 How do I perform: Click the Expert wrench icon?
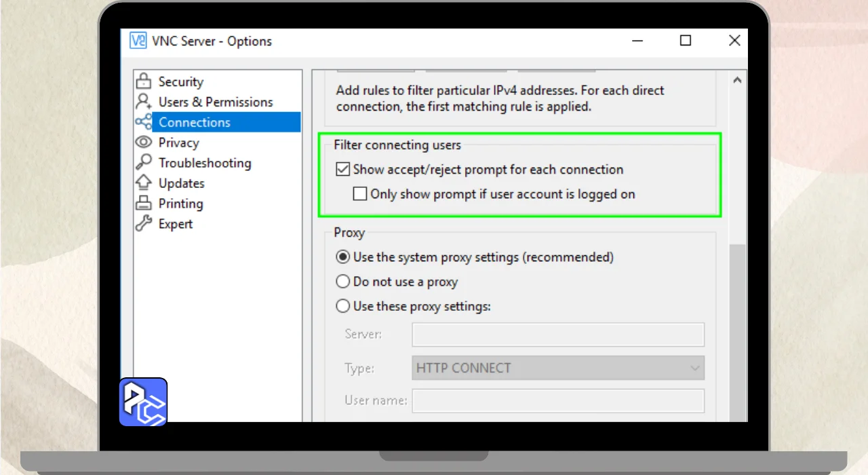(143, 224)
